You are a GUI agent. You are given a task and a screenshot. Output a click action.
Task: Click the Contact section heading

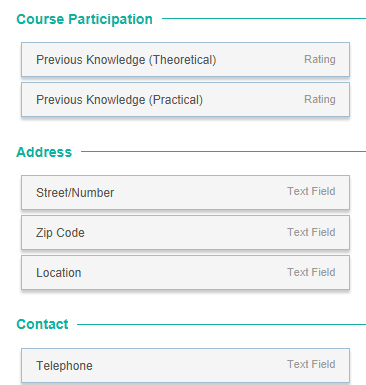[x=42, y=324]
